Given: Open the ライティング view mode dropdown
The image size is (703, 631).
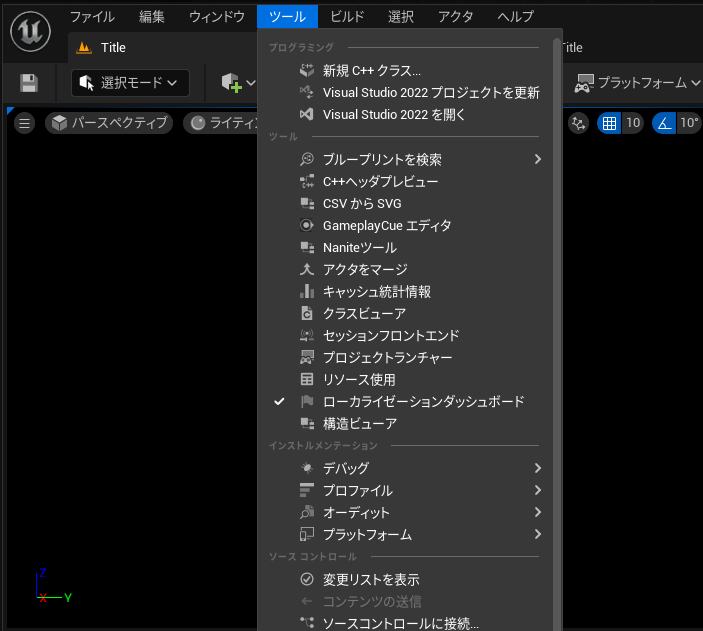Looking at the screenshot, I should pos(221,123).
